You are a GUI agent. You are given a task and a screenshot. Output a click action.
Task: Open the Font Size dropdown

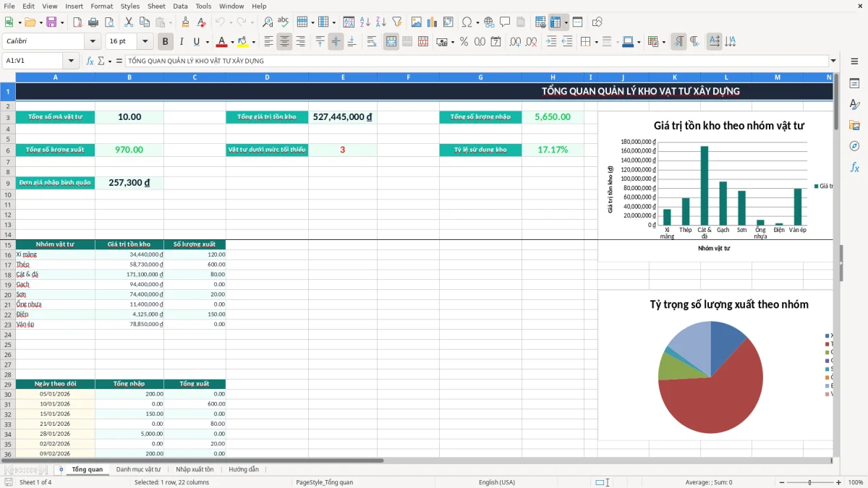point(145,42)
